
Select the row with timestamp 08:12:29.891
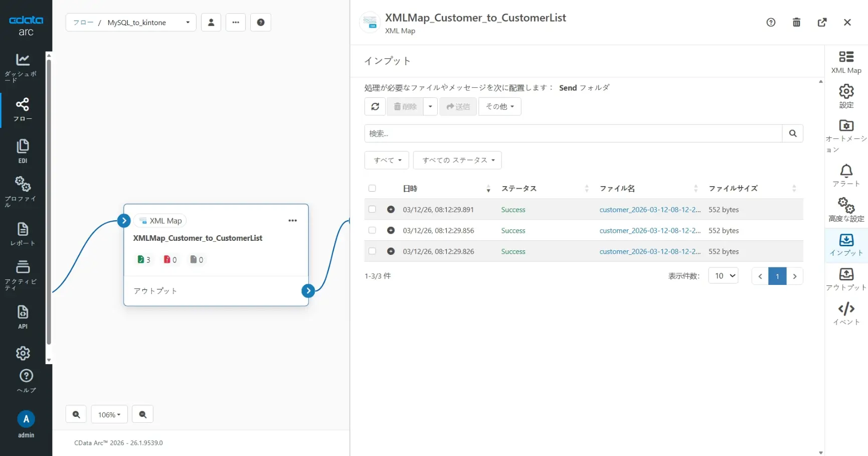pos(372,210)
